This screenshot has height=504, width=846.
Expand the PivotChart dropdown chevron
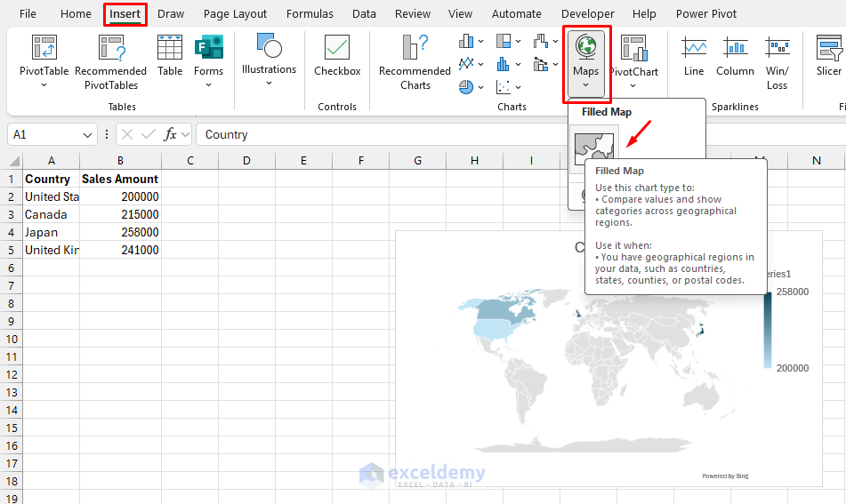point(632,85)
